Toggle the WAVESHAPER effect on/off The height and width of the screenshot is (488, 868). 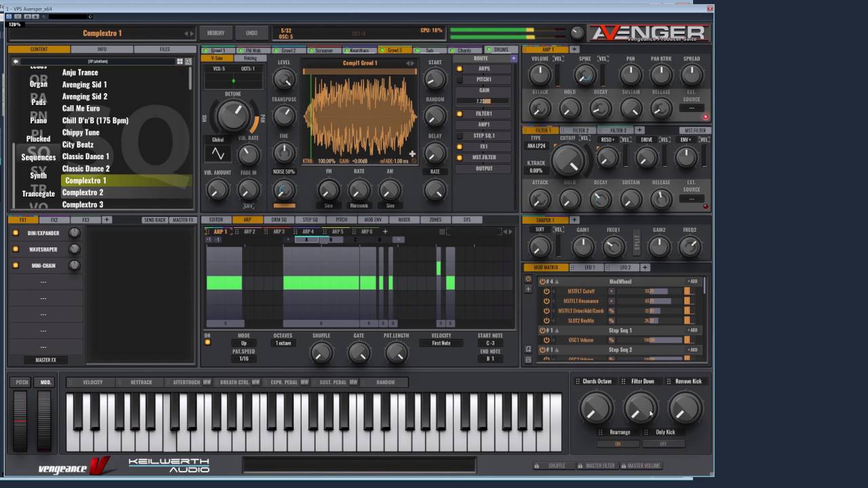(x=16, y=249)
